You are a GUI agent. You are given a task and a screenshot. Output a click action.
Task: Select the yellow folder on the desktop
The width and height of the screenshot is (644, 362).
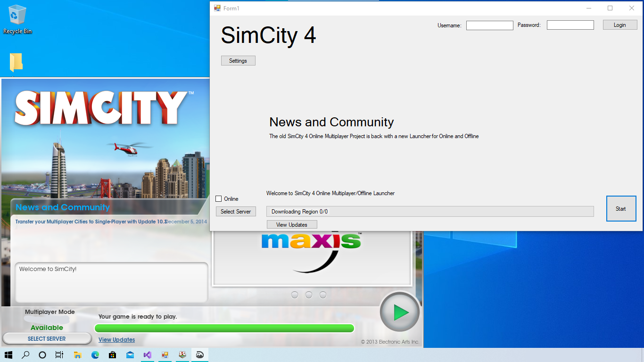click(x=16, y=62)
